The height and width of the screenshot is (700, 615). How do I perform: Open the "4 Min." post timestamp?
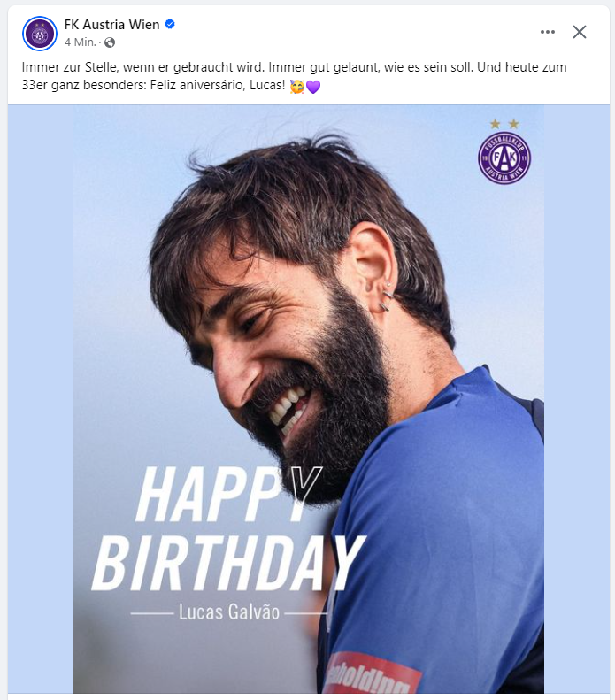[x=80, y=42]
